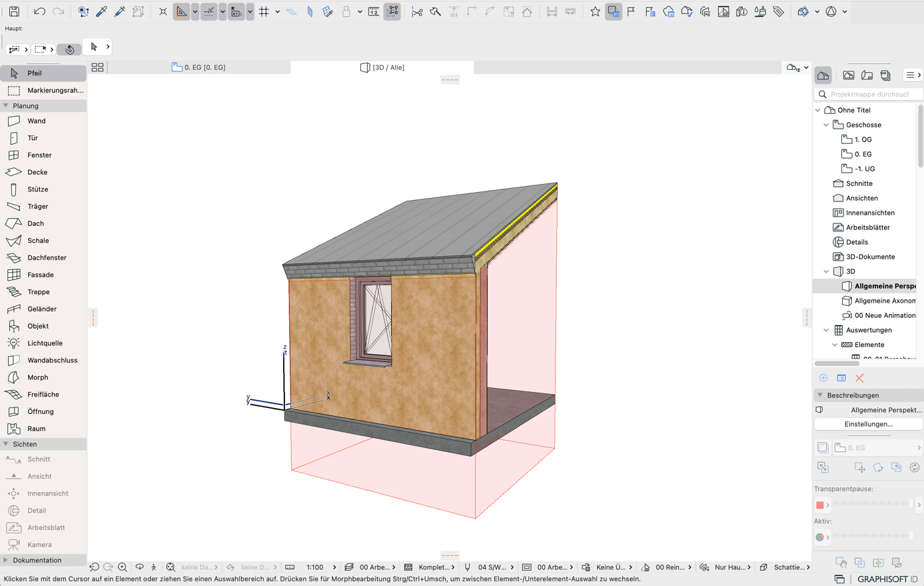Select the Fassade curtain wall tool

43,275
